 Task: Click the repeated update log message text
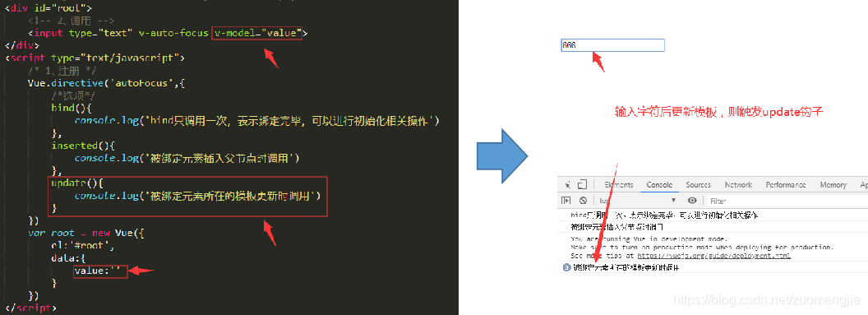(626, 267)
